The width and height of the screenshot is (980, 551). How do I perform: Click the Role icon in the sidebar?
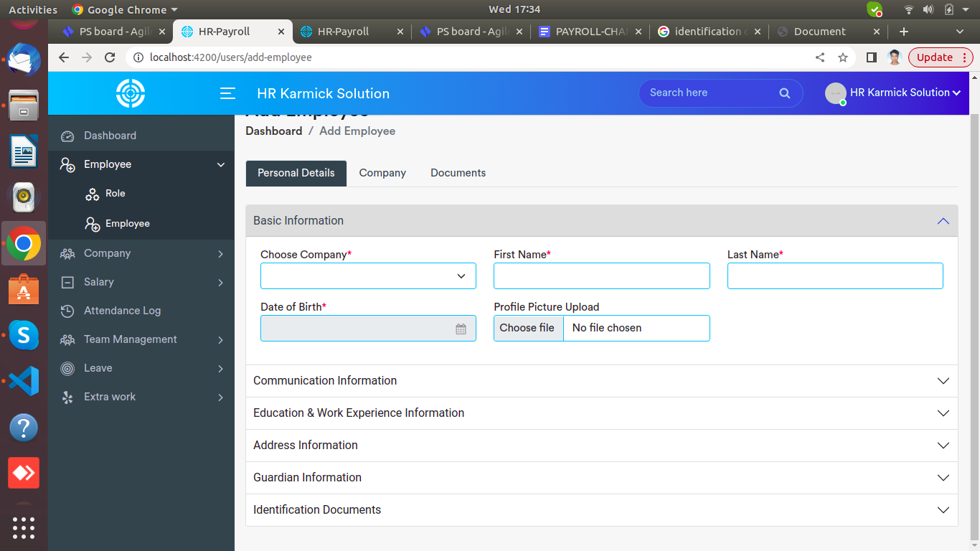pos(93,194)
